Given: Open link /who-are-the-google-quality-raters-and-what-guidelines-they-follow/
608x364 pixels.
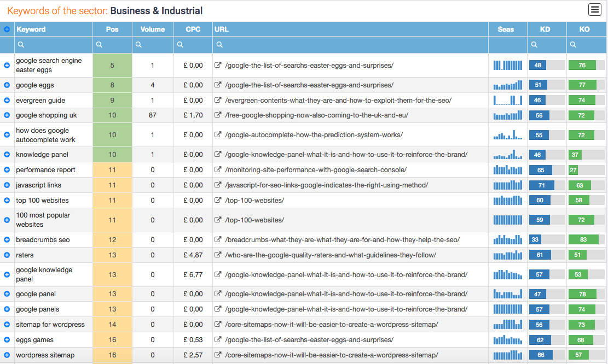Looking at the screenshot, I should (x=331, y=255).
